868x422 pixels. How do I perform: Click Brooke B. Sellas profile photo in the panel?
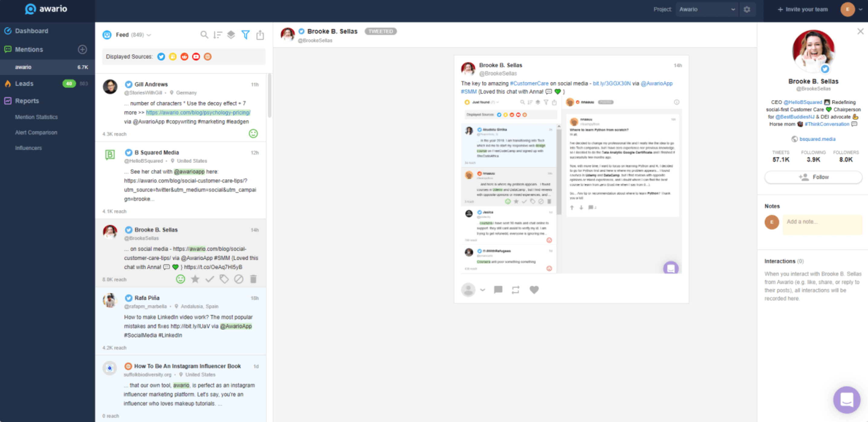[813, 51]
